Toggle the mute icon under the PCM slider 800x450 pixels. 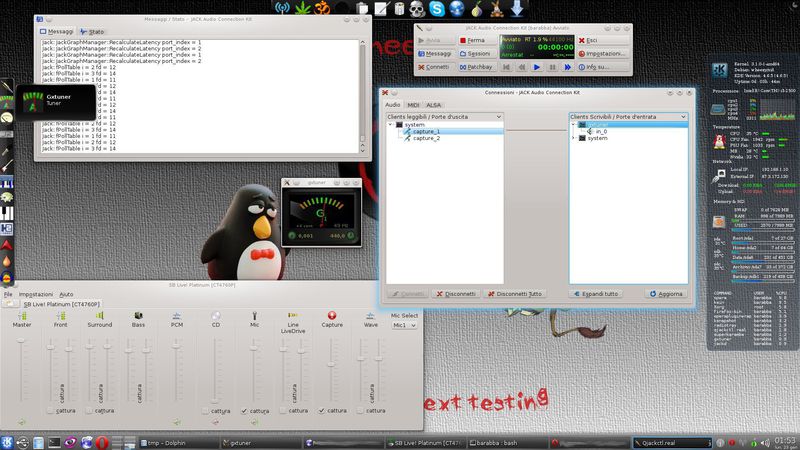point(177,422)
